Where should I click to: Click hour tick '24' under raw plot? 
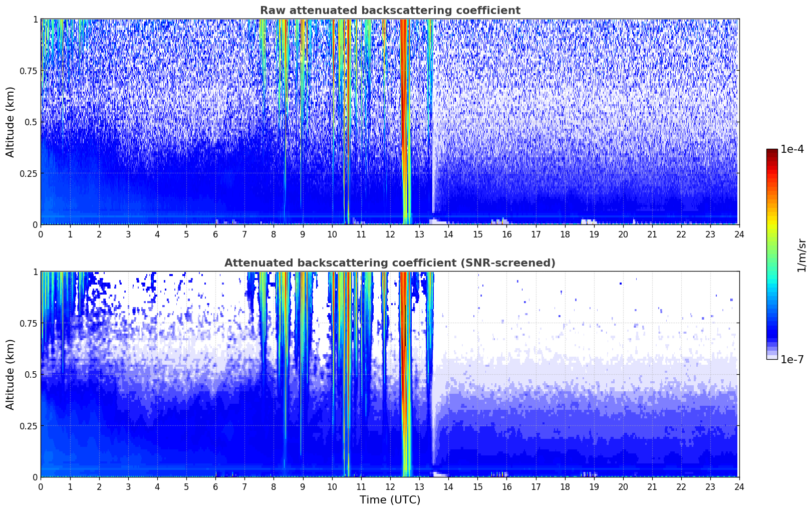click(739, 234)
